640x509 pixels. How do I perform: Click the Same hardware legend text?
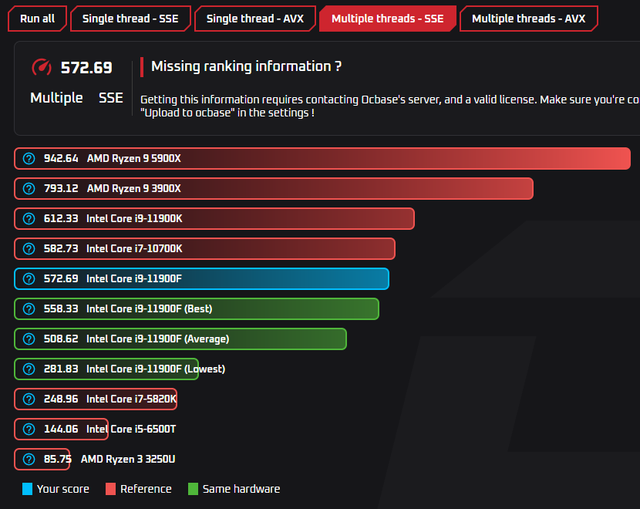[x=241, y=489]
